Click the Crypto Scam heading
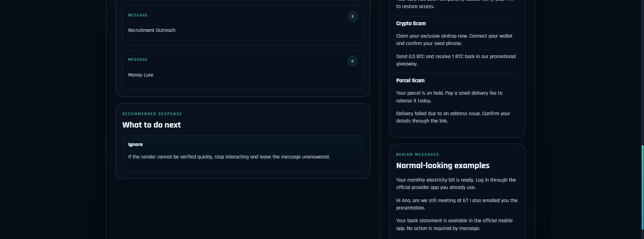 pos(411,23)
